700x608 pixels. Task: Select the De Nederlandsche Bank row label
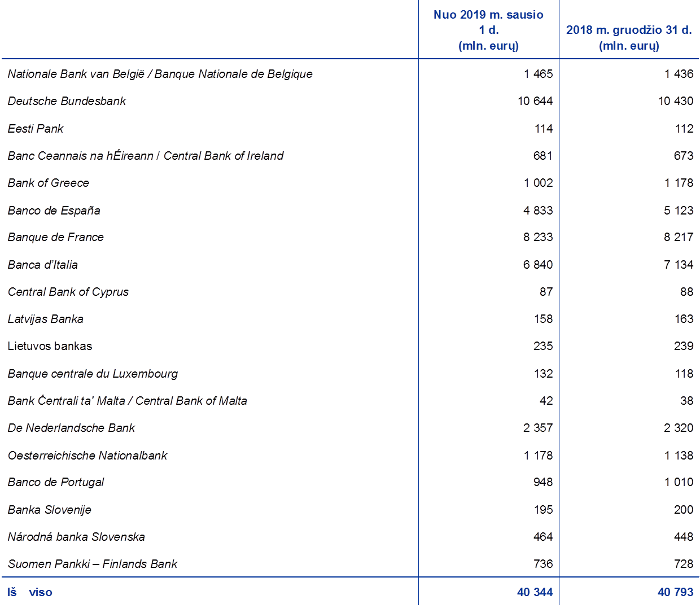(x=71, y=428)
